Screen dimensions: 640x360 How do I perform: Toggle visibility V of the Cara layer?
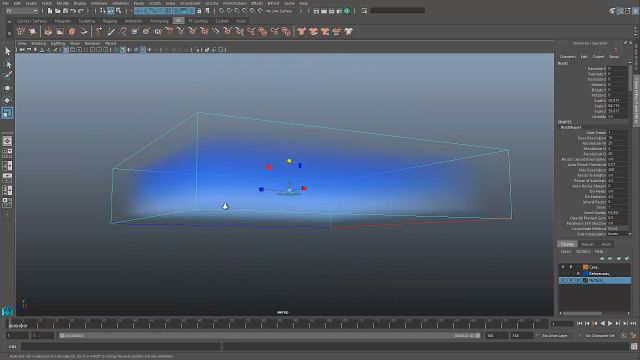tap(563, 267)
